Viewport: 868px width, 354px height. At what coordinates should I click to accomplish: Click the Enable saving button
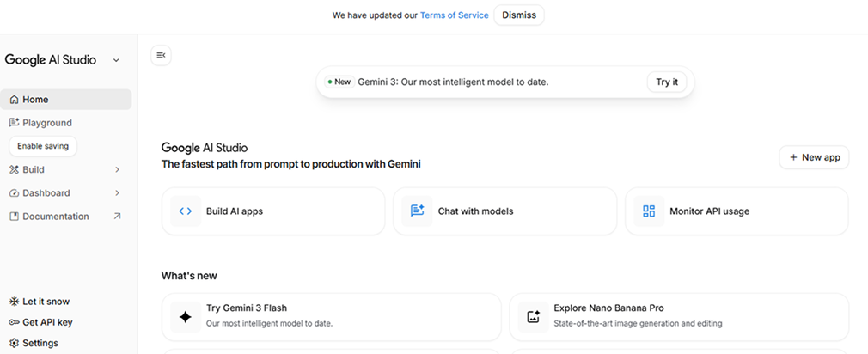coord(43,146)
